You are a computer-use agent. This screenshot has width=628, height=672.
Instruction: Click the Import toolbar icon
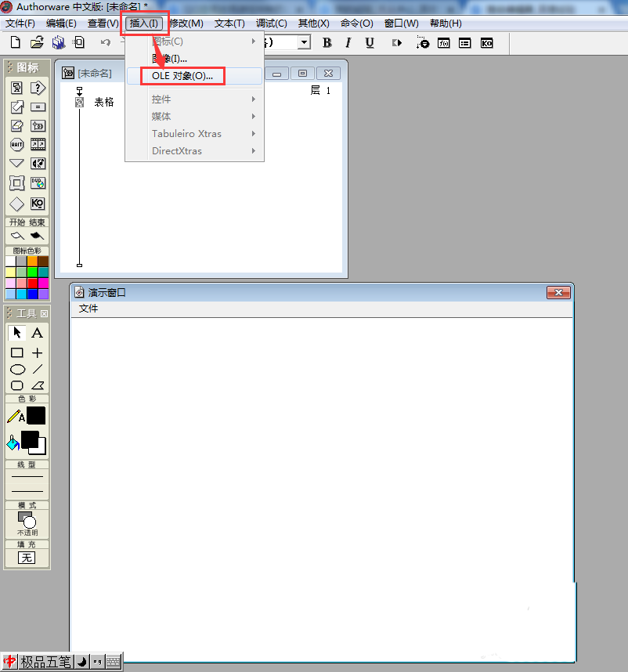pos(79,42)
